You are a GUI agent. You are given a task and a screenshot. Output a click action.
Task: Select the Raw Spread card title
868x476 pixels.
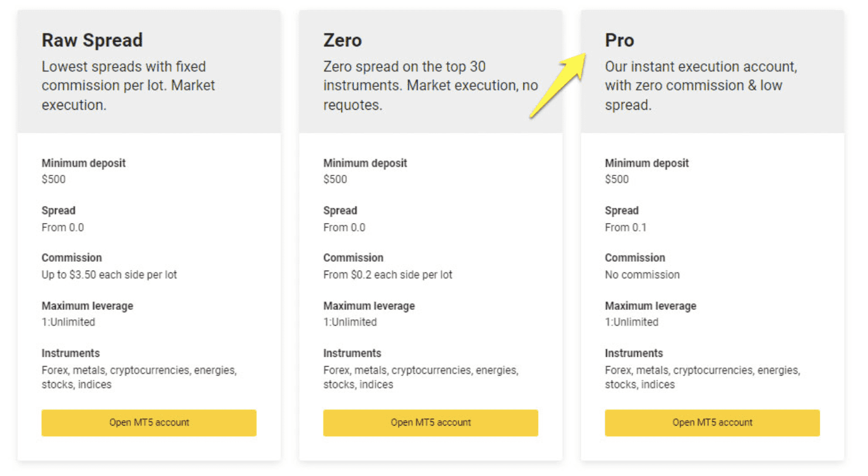(x=92, y=40)
